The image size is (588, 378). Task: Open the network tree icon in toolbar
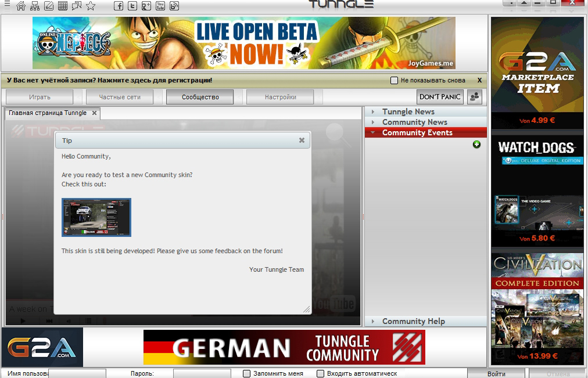35,6
